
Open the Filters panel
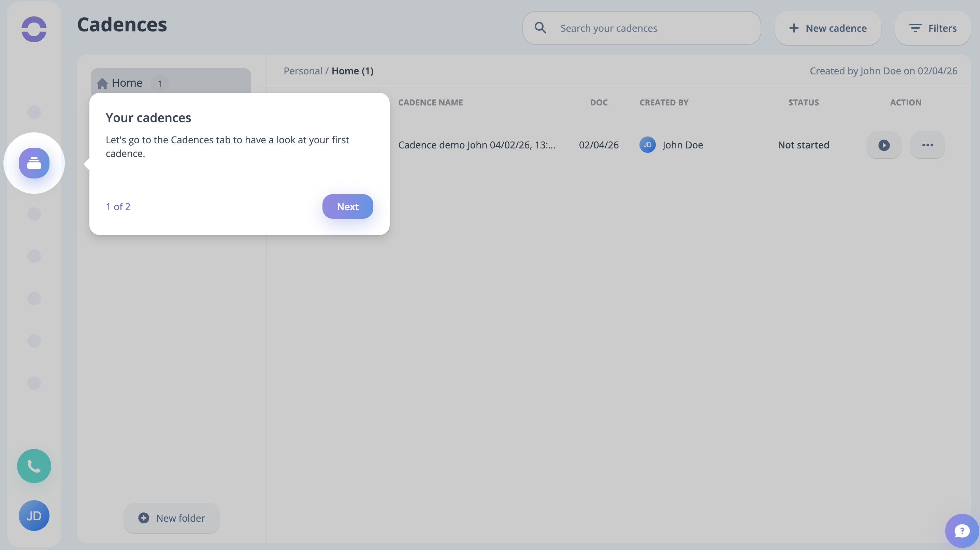pyautogui.click(x=933, y=28)
